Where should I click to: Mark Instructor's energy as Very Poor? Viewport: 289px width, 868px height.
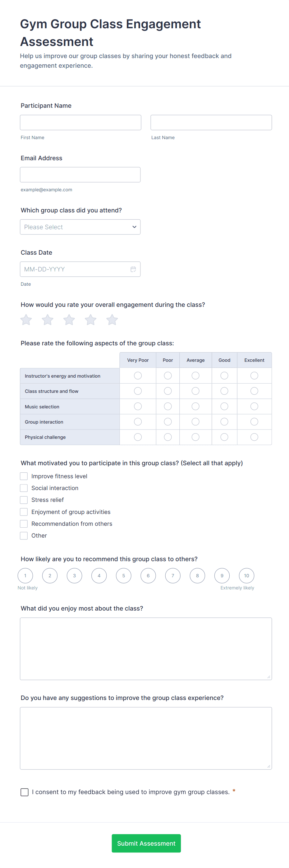[x=138, y=376]
